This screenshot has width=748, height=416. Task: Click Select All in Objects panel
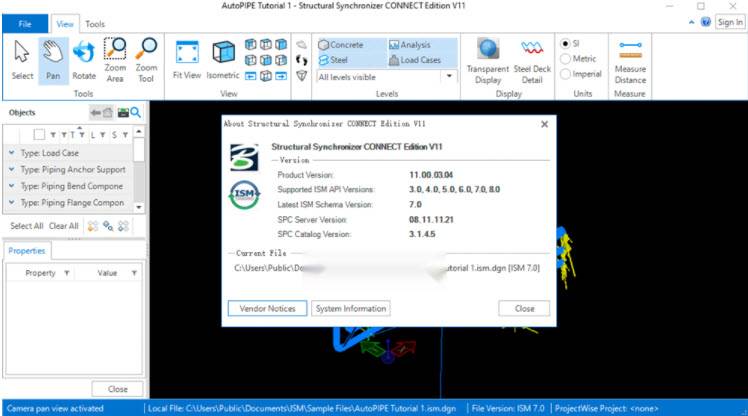(27, 226)
